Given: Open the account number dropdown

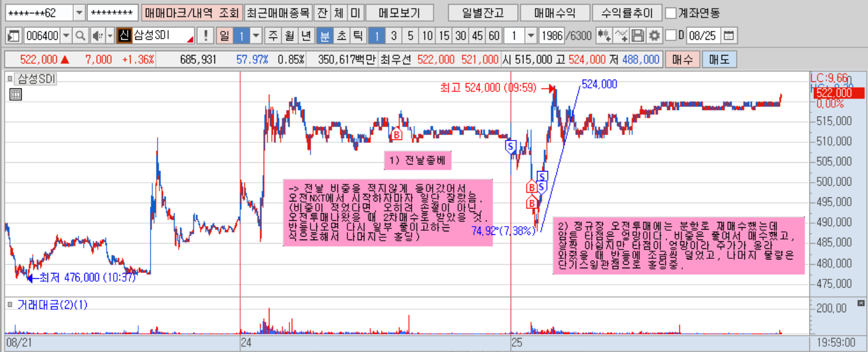Looking at the screenshot, I should click(79, 13).
